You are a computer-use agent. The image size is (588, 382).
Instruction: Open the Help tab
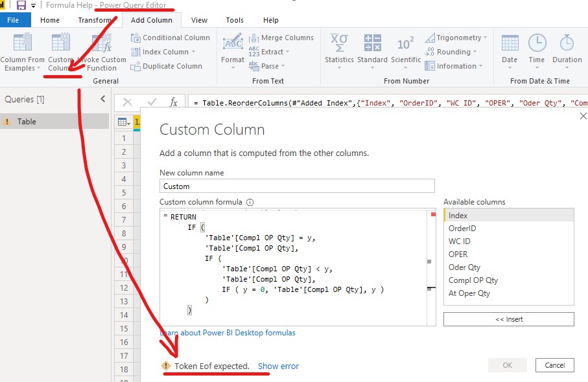[271, 20]
